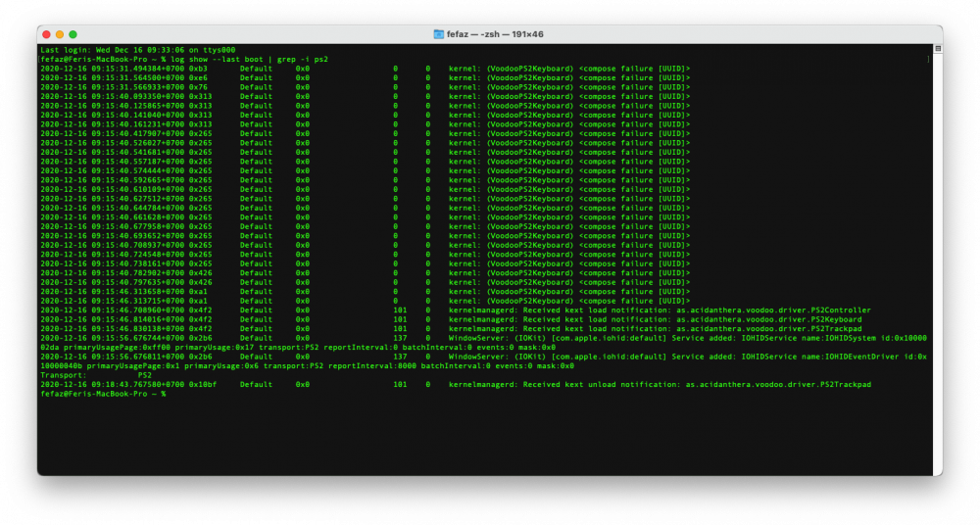The image size is (980, 525).
Task: Click timestamp '09:15:40.644784+0700'
Action: pos(138,208)
